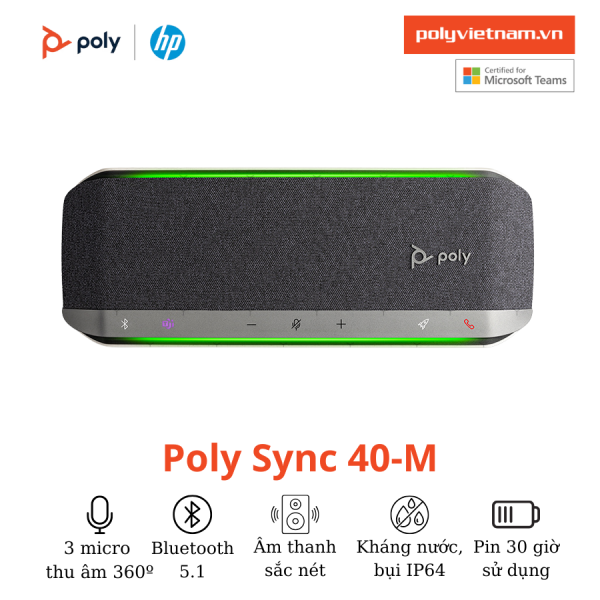The image size is (600, 600).
Task: Open the polyvietnam.vn orange banner link
Action: tap(489, 34)
